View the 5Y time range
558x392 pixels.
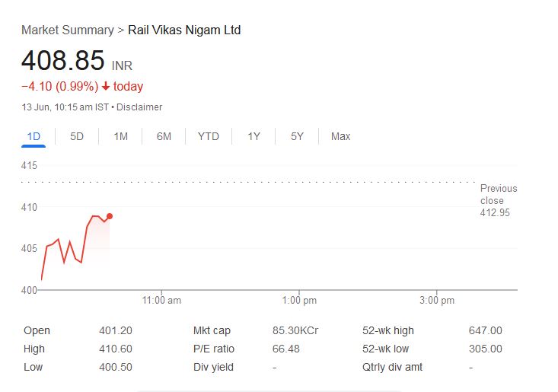pyautogui.click(x=297, y=136)
